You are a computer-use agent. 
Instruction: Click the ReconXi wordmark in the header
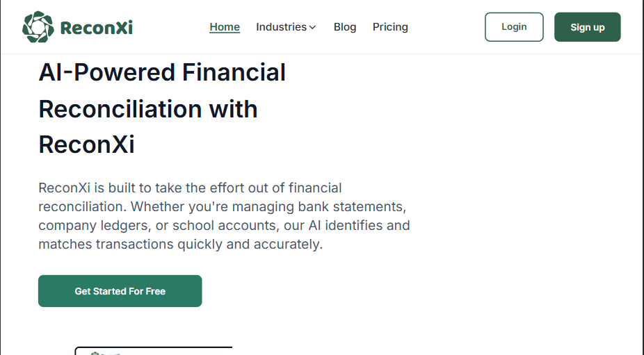click(x=96, y=28)
